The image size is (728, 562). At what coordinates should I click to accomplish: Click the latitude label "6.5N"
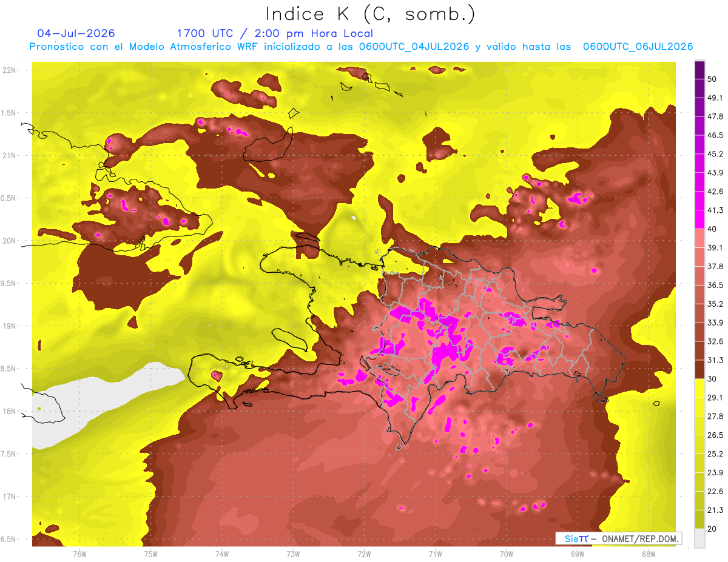(8, 540)
